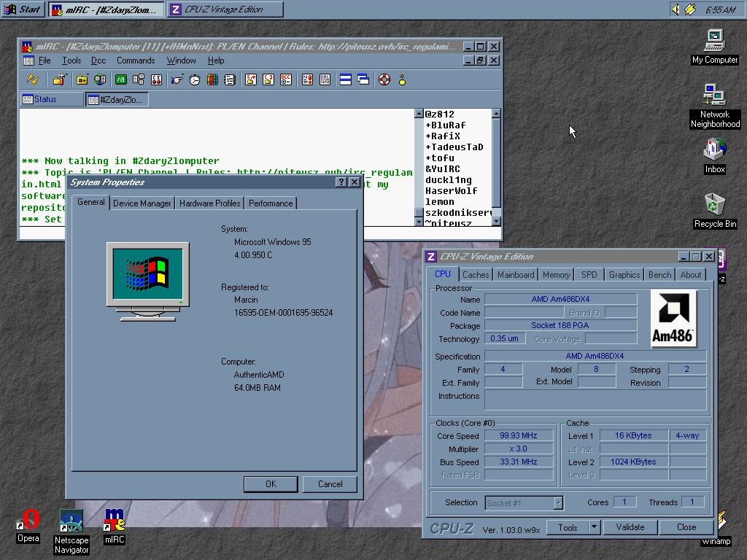Screen dimensions: 747x560
Task: Click the AMD Am486 logo in CPU-Z
Action: [x=672, y=318]
